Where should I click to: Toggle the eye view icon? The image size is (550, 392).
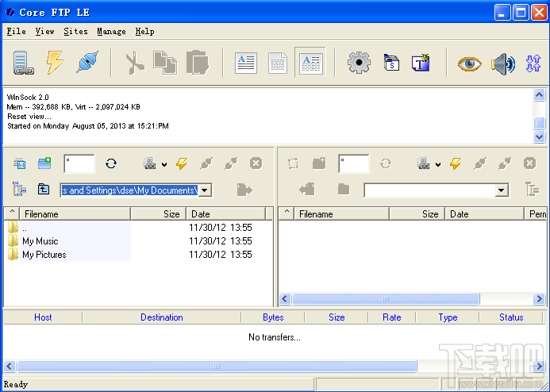pos(469,63)
